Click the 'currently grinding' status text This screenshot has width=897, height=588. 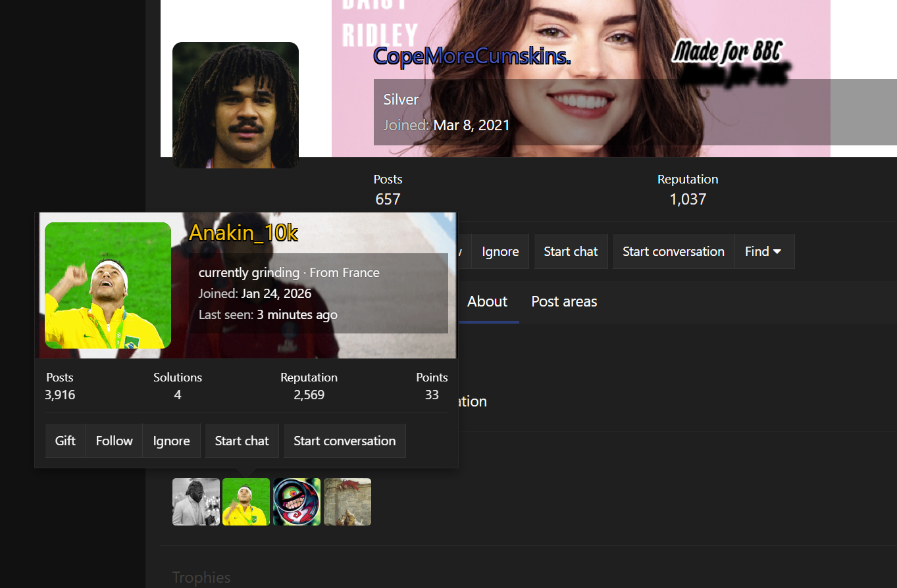[x=249, y=272]
